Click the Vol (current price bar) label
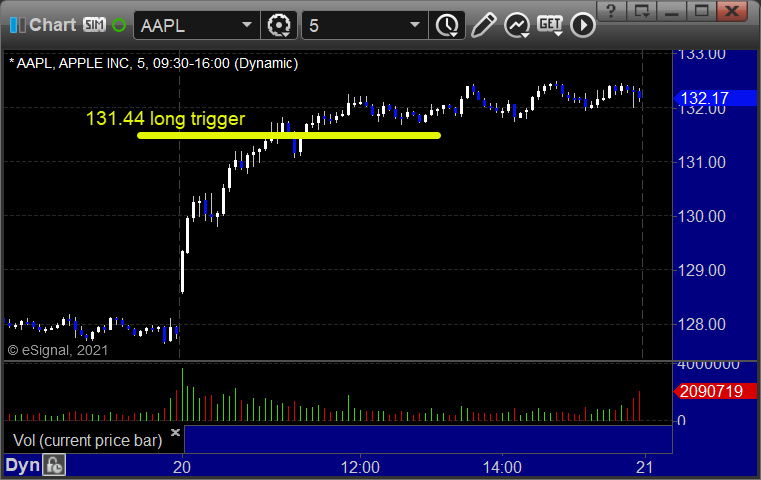The height and width of the screenshot is (480, 761). click(87, 441)
